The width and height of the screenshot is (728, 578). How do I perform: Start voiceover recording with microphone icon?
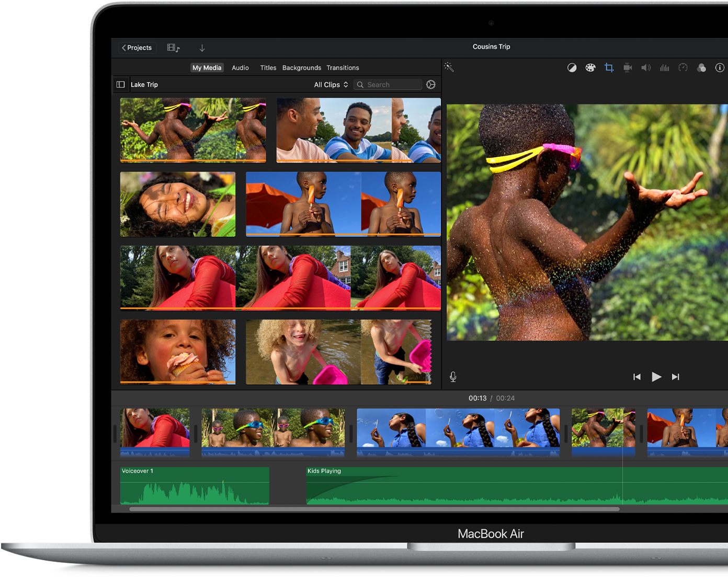[x=453, y=377]
